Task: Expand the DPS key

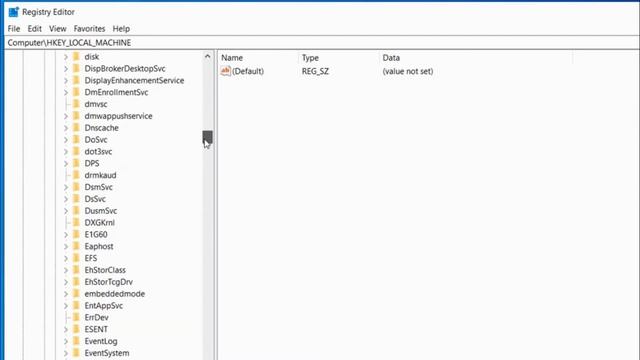Action: (66, 164)
